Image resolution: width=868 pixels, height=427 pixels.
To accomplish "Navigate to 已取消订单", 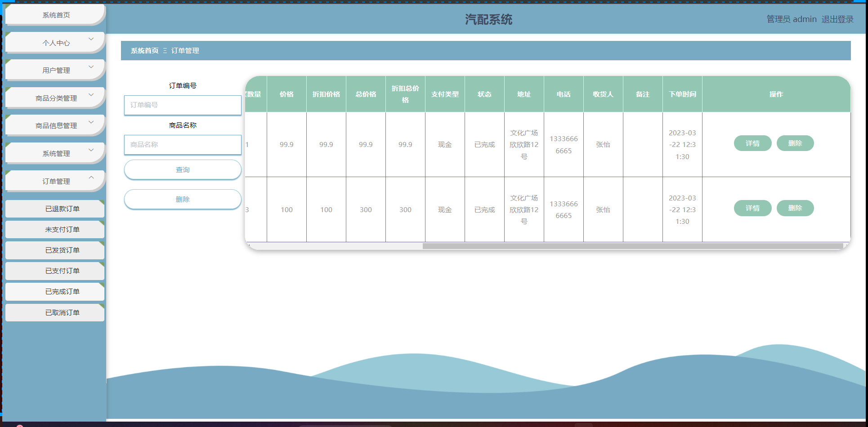I will (62, 313).
